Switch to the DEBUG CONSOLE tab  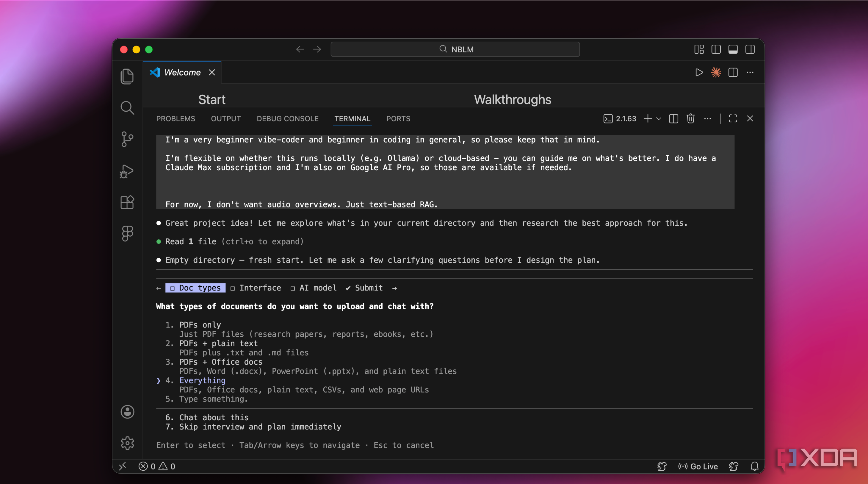click(x=287, y=119)
